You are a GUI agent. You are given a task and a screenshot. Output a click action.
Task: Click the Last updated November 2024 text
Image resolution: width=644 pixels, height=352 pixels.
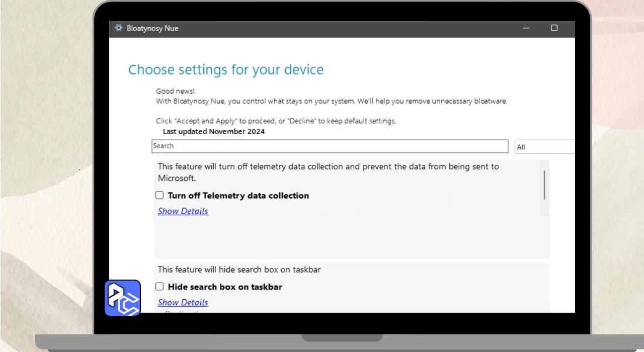click(x=214, y=132)
